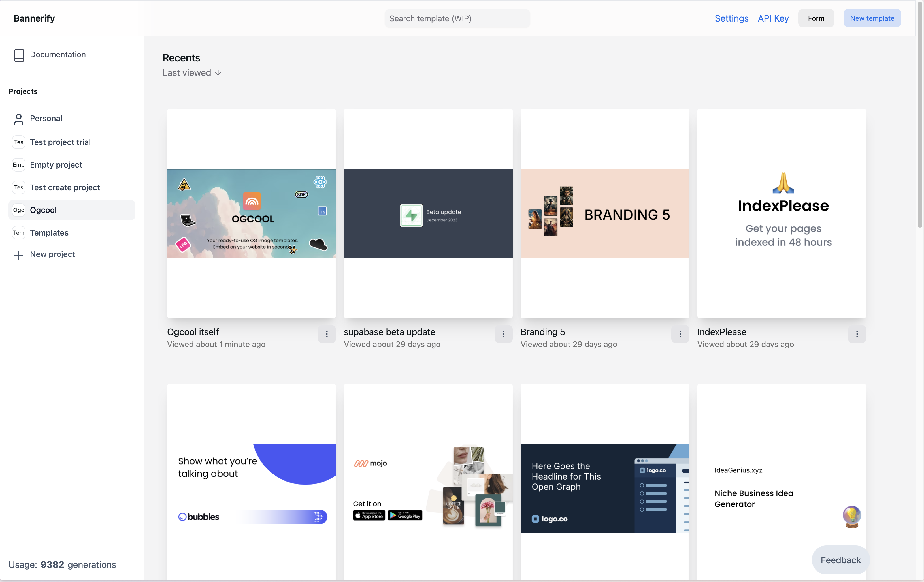Viewport: 924px width, 582px height.
Task: Open the Documentation book icon
Action: tap(18, 55)
